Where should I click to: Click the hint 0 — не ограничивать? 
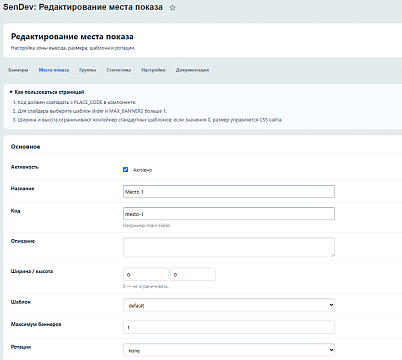[x=146, y=286]
